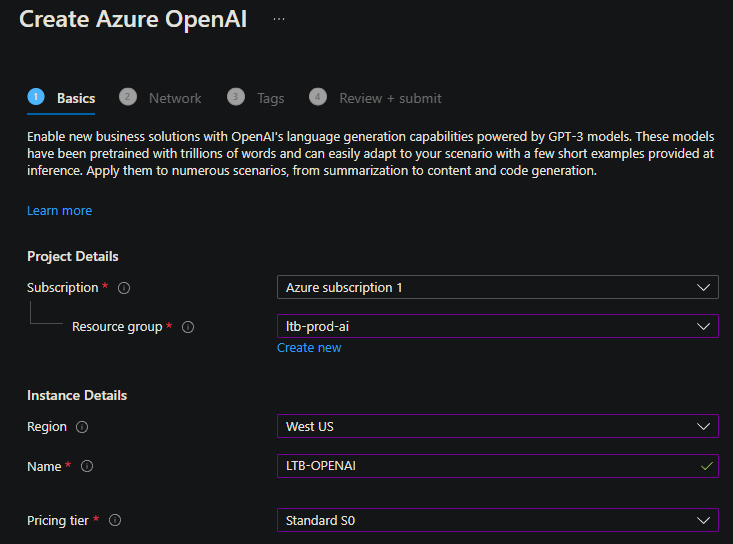This screenshot has height=544, width=733.
Task: Click the Name field label
Action: (x=44, y=466)
